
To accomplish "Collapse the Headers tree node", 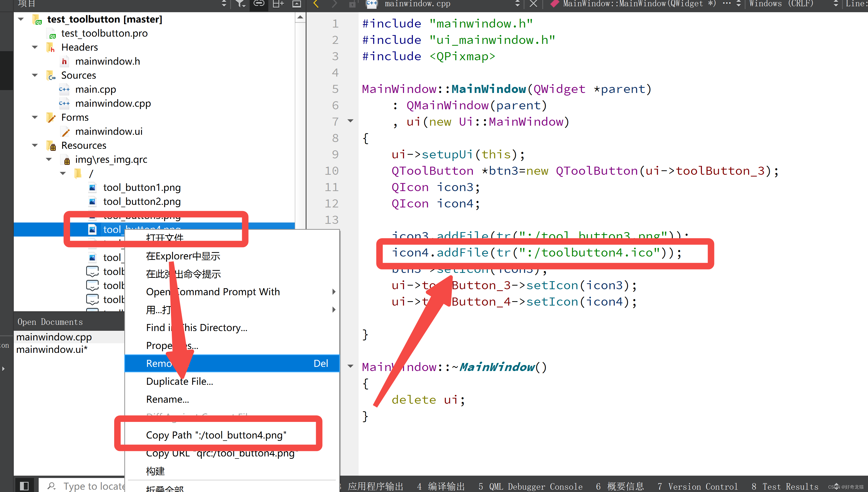I will (35, 47).
